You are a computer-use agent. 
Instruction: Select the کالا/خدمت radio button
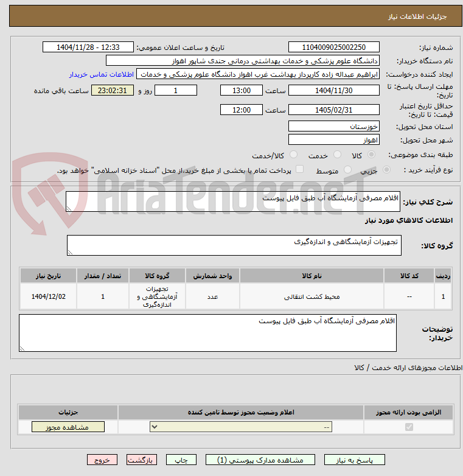[x=293, y=155]
